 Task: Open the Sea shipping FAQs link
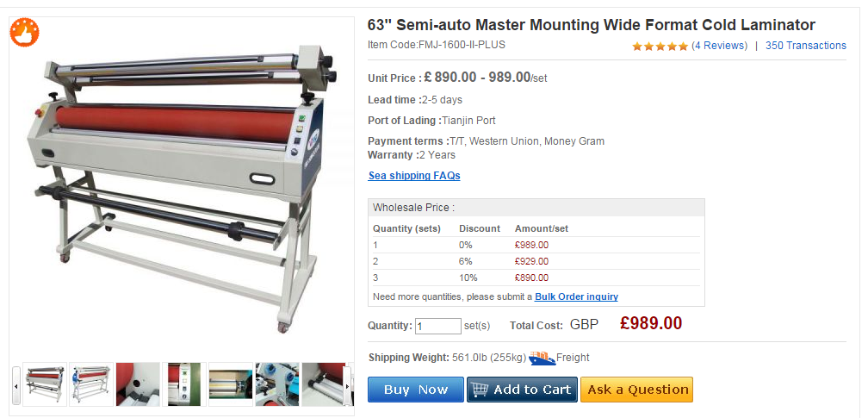pos(414,176)
